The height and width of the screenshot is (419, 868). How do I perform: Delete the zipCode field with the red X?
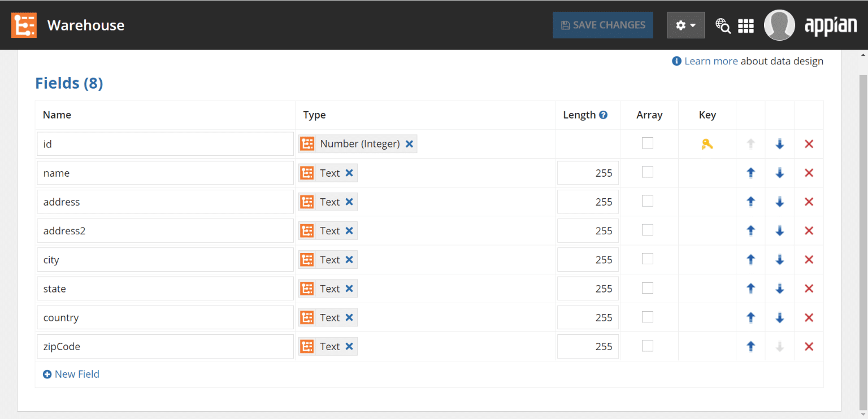point(809,346)
